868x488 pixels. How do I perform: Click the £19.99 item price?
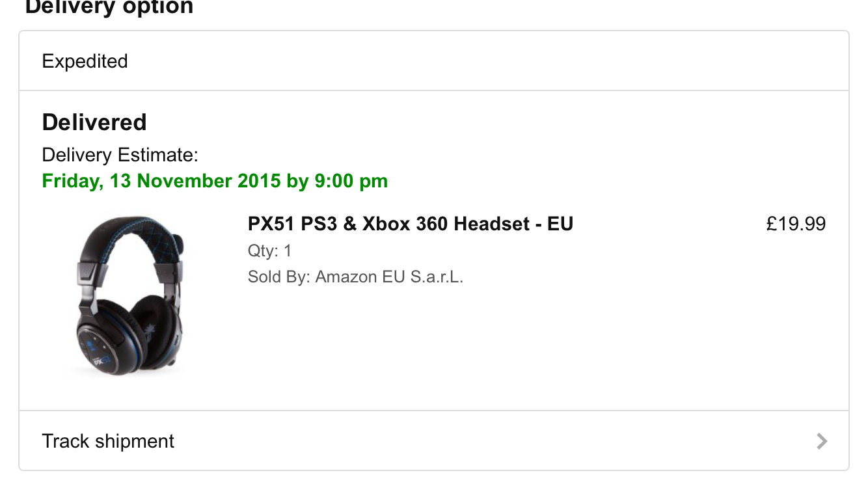pyautogui.click(x=796, y=224)
